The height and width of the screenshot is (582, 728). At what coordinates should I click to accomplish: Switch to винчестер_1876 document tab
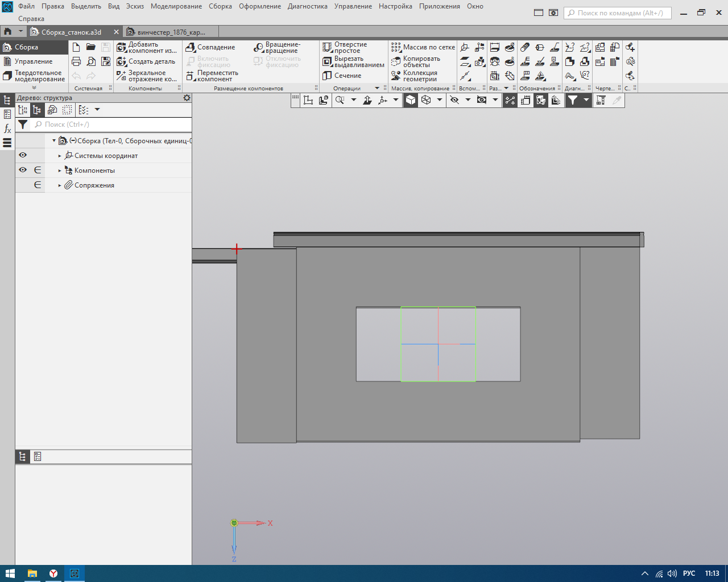(x=171, y=32)
